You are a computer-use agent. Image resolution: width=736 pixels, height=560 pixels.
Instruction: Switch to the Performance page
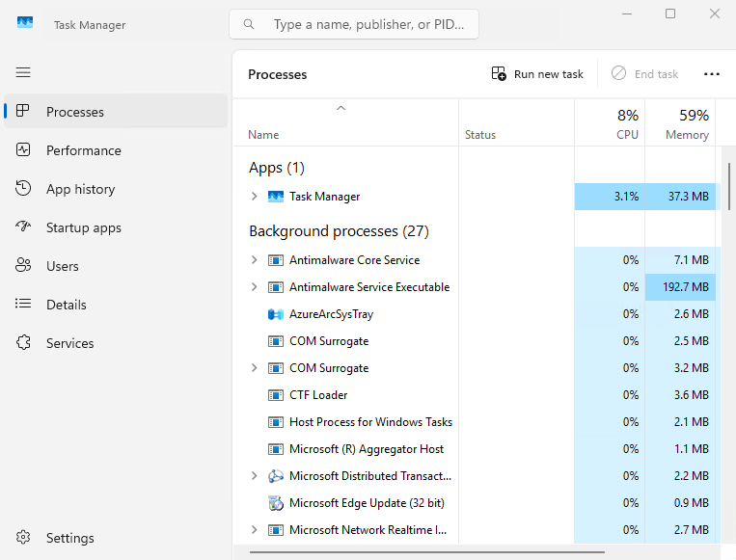coord(116,150)
